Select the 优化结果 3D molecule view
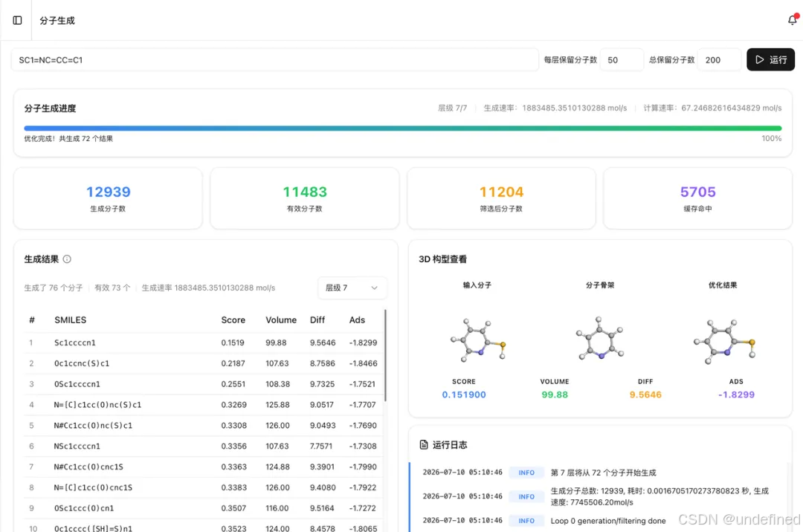803x532 pixels. pos(723,340)
